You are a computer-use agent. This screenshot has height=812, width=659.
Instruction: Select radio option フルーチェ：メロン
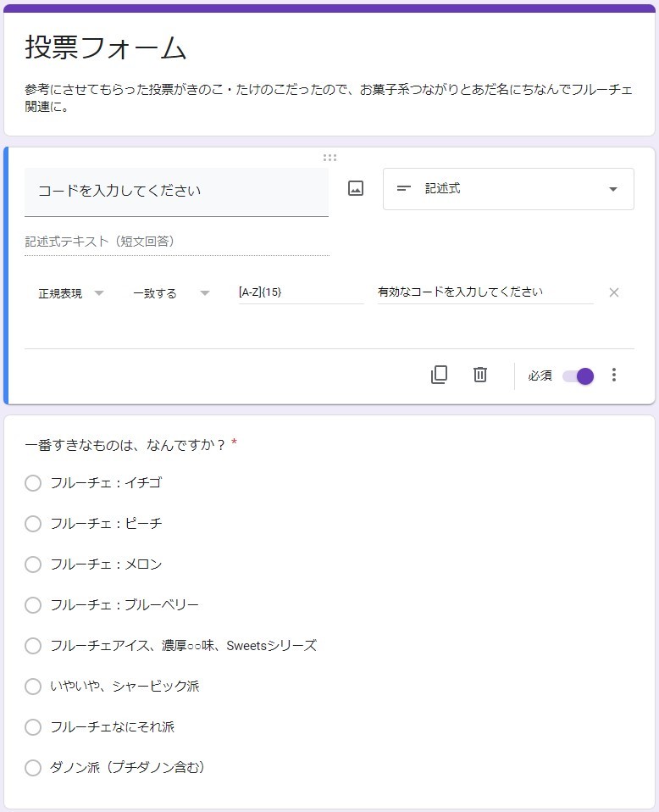click(33, 565)
